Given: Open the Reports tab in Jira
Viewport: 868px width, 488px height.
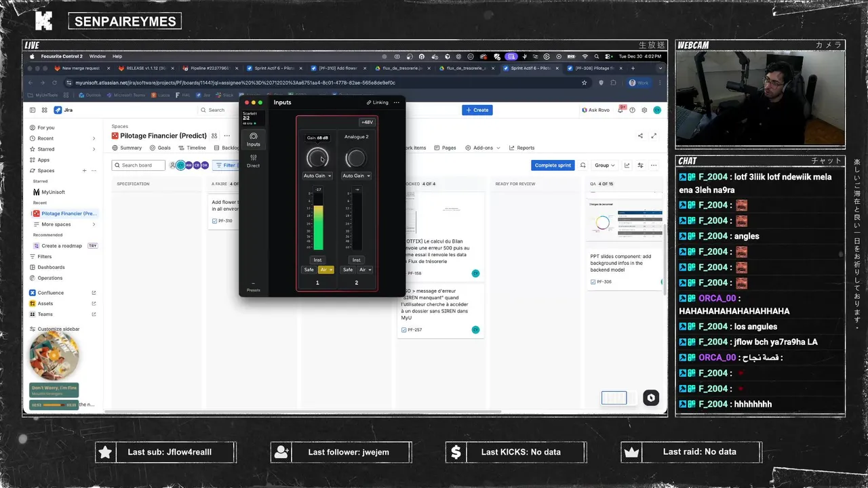Looking at the screenshot, I should [x=521, y=148].
